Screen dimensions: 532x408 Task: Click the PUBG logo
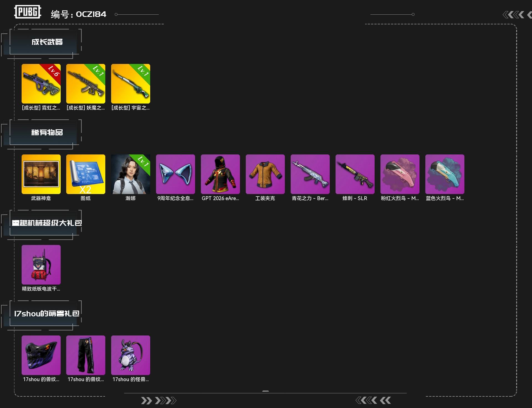click(28, 12)
